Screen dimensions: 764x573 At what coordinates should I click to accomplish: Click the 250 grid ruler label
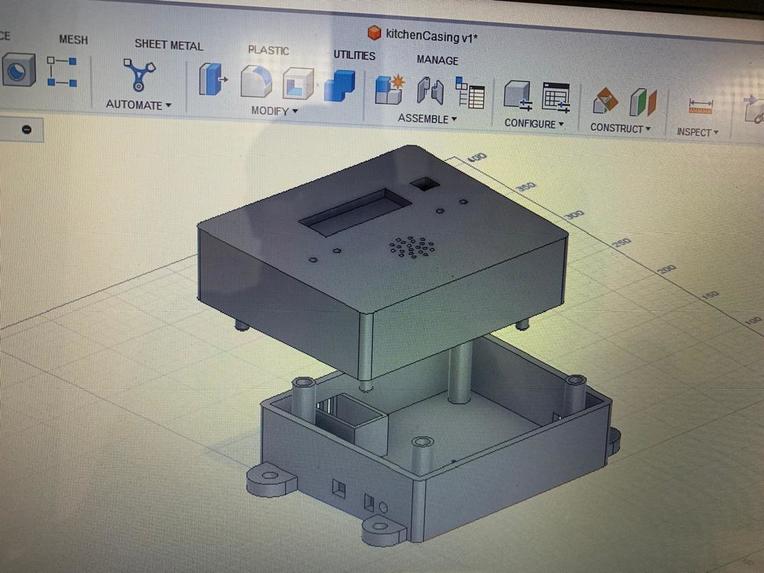[x=622, y=241]
